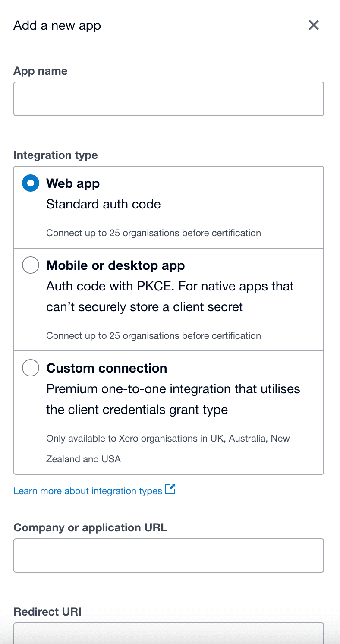Click the Redirect URI label
The width and height of the screenshot is (340, 644).
point(47,612)
